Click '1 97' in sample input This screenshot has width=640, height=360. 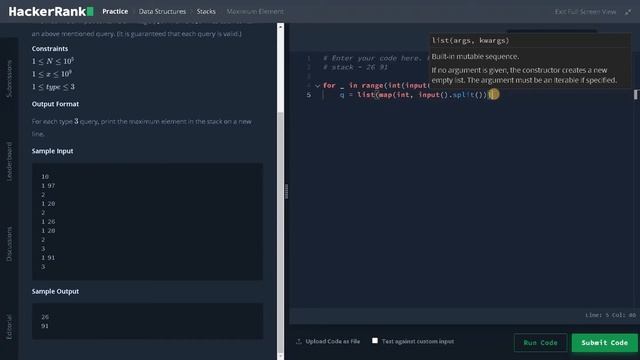click(x=48, y=186)
